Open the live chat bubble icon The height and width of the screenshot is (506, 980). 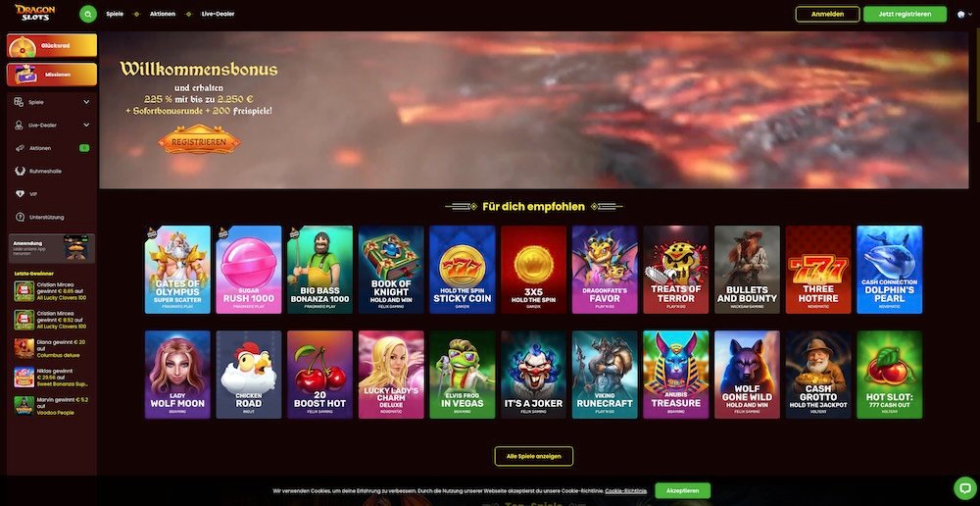click(x=964, y=488)
